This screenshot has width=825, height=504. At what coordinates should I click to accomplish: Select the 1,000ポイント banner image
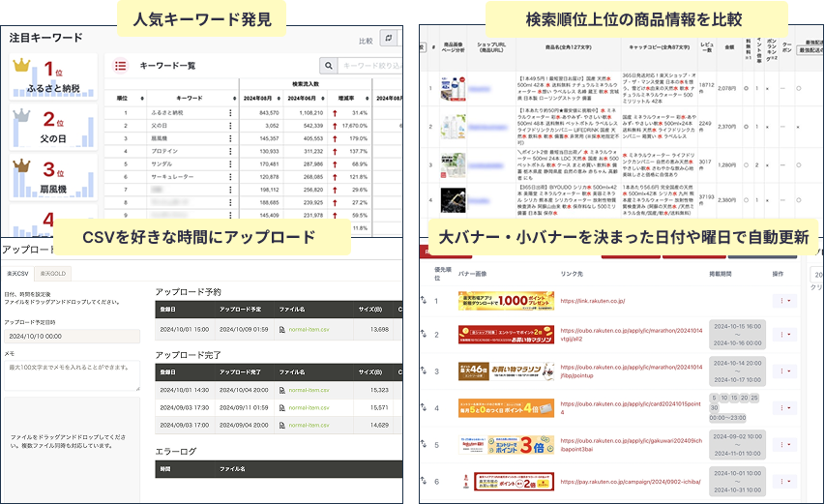(x=506, y=301)
